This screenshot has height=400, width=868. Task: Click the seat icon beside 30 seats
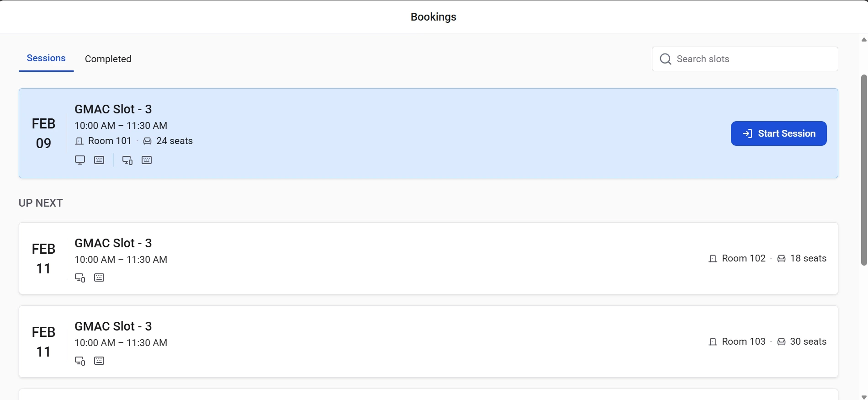[x=781, y=342]
